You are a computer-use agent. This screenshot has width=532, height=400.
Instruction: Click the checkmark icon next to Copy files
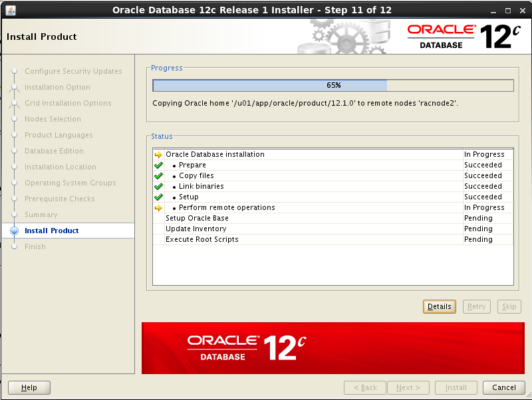tap(158, 175)
